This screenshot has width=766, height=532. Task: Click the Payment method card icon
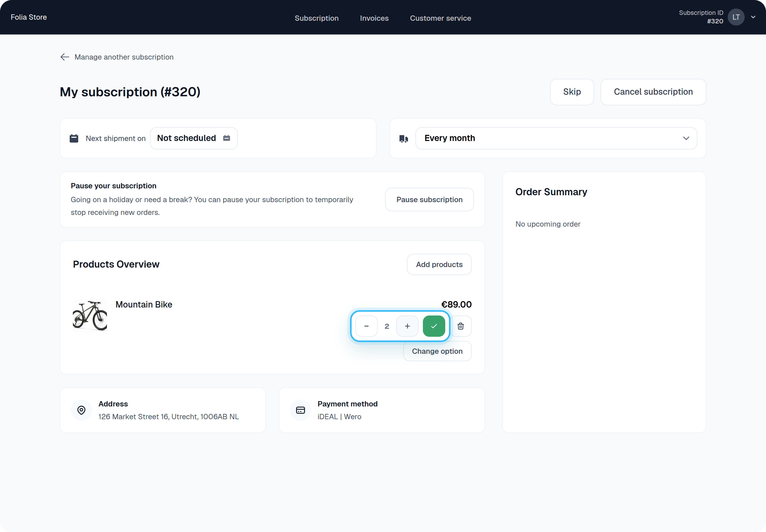(x=300, y=410)
